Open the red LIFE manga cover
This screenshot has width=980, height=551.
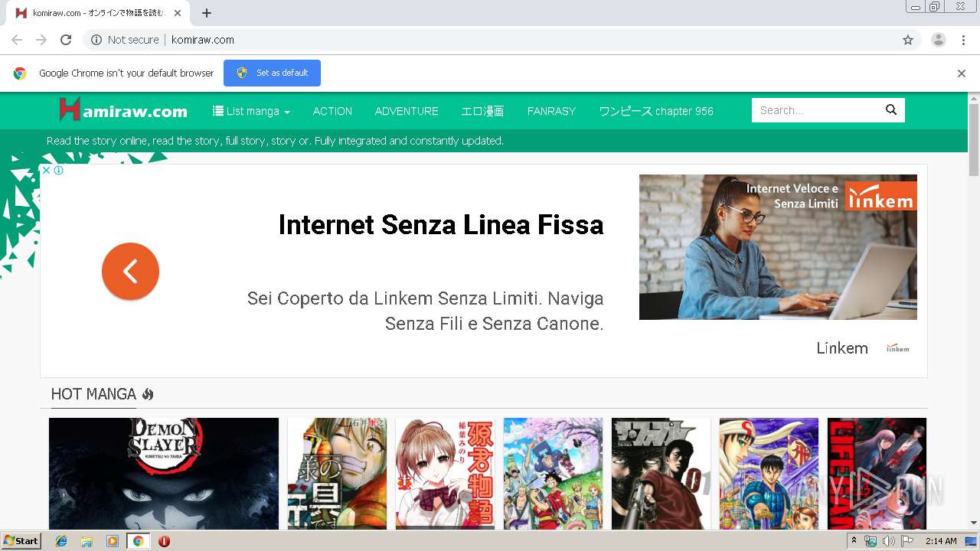[877, 474]
